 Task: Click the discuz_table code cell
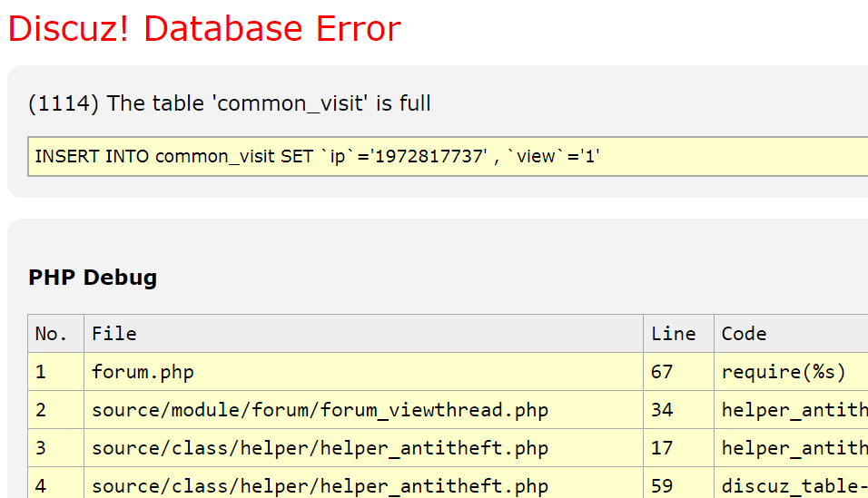point(791,483)
